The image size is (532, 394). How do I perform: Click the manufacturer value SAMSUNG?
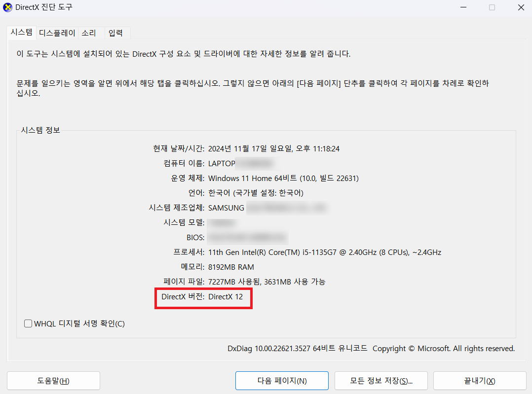click(226, 208)
